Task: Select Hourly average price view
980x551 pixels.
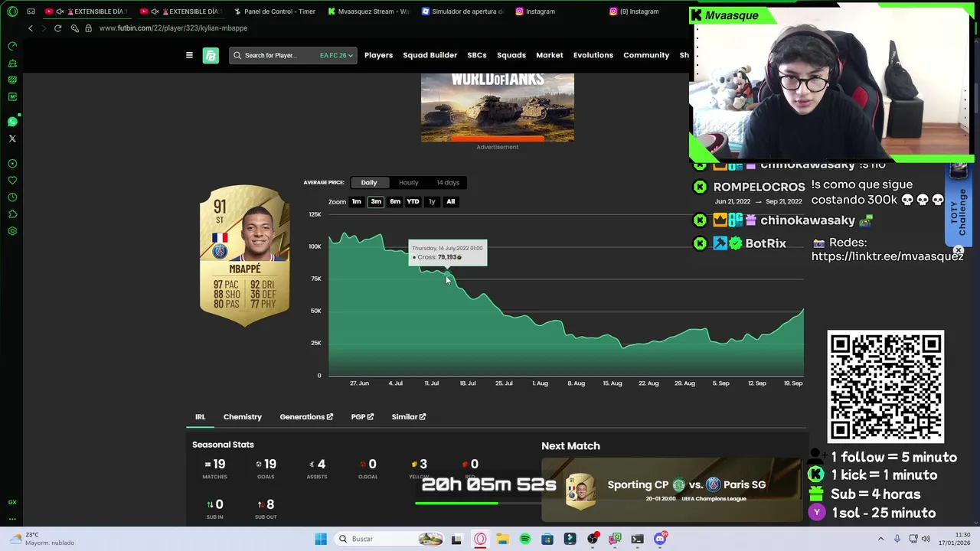Action: pyautogui.click(x=408, y=182)
